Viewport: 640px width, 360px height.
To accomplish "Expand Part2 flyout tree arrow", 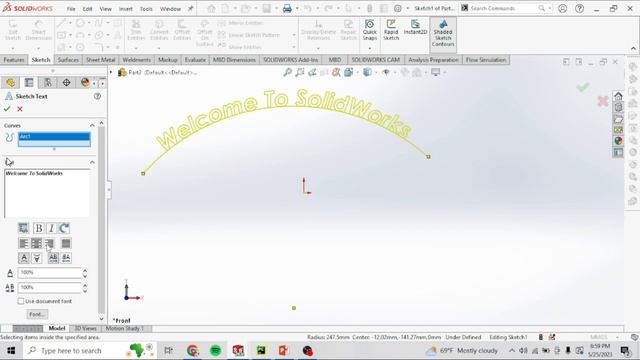I will click(111, 72).
